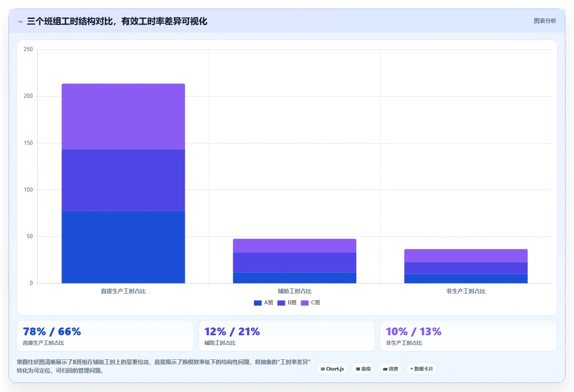Screen dimensions: 574x392
Task: Click the 非生产工时占比 caption under 10% / 13%
Action: [x=404, y=343]
